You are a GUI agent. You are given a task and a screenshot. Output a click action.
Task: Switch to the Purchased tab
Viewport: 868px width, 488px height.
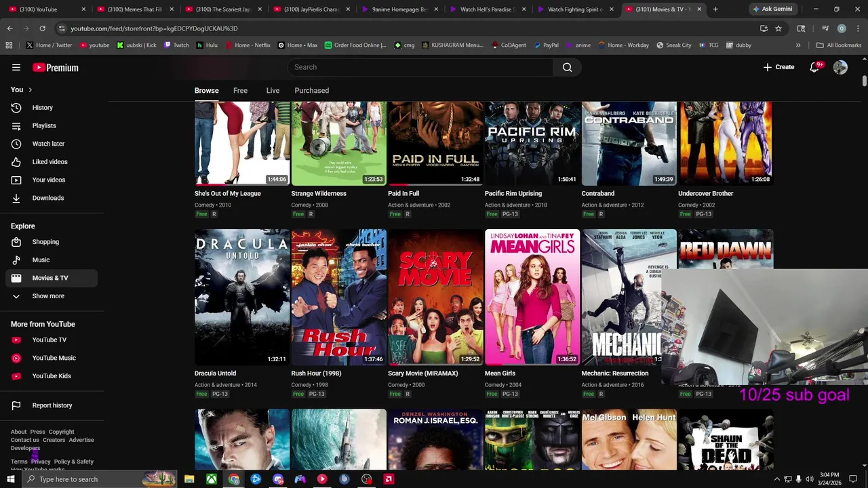pos(311,90)
